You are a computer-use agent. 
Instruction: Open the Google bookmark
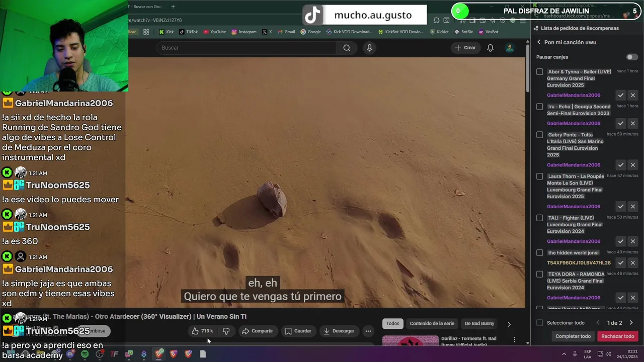click(310, 32)
